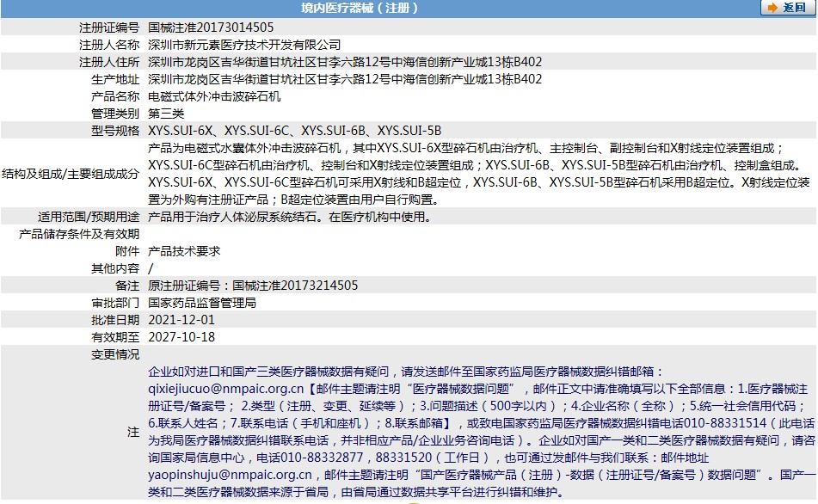Click management category value 第三类
The width and height of the screenshot is (818, 504).
(x=166, y=114)
